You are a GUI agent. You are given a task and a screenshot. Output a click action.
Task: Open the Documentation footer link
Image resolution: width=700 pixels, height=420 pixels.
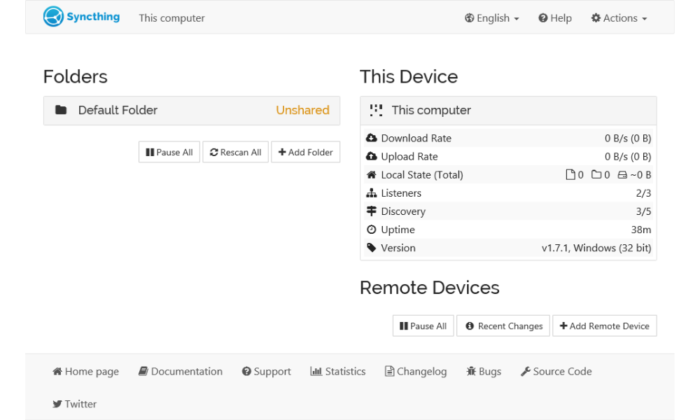click(x=180, y=371)
